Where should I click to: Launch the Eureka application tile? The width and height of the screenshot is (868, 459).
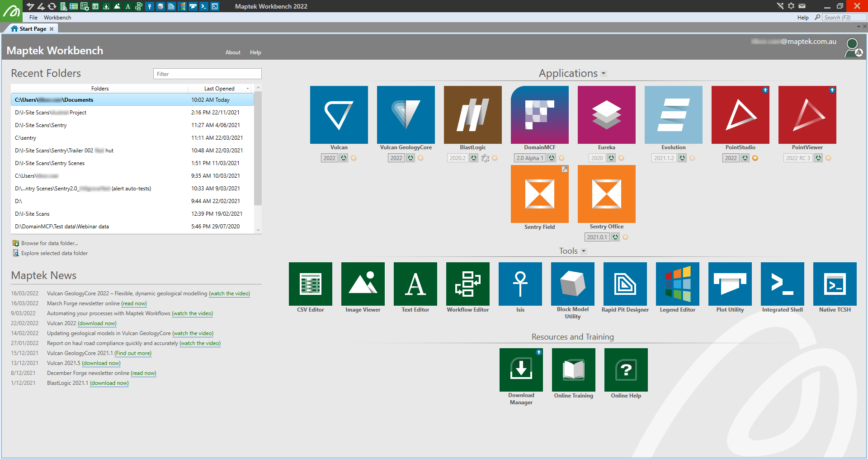coord(606,115)
